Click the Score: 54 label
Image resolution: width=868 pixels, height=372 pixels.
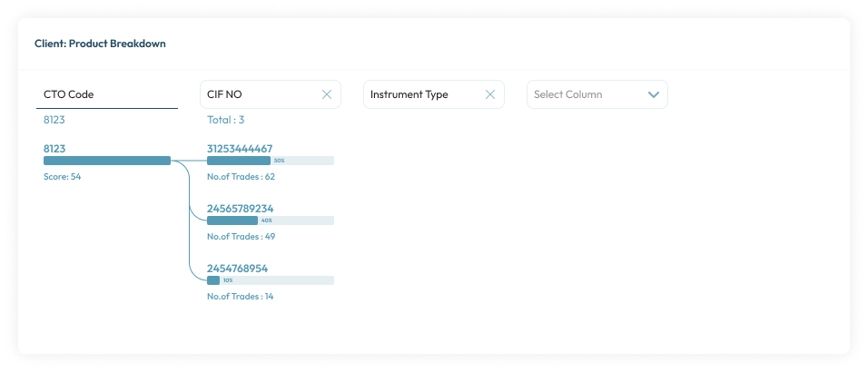click(63, 177)
